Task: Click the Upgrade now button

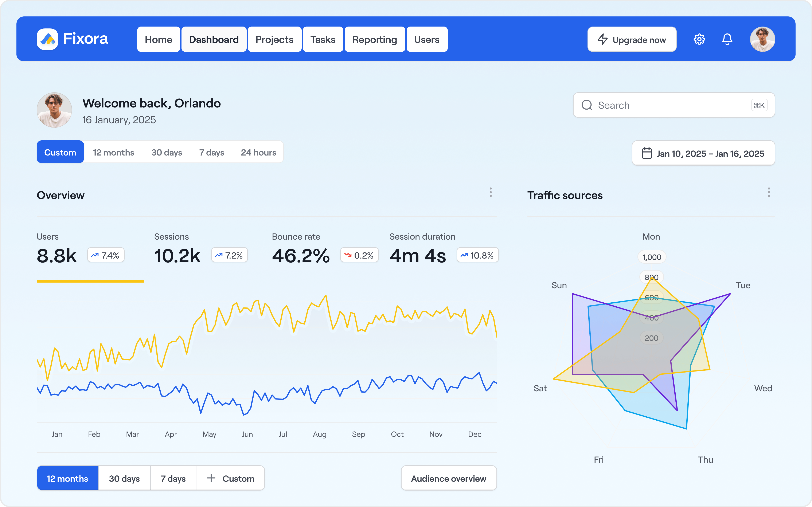Action: [x=632, y=40]
